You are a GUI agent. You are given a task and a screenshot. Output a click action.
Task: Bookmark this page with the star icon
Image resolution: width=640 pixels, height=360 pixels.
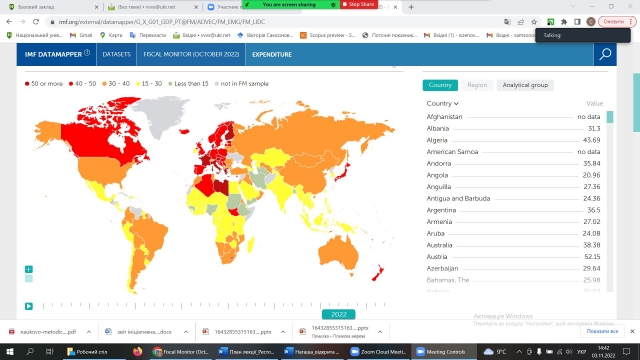[534, 22]
